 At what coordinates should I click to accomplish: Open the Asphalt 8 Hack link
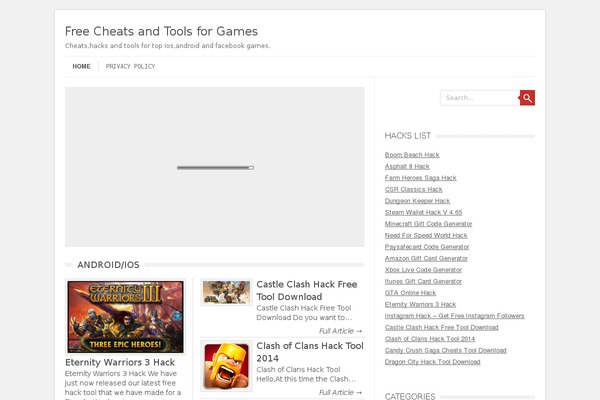click(407, 166)
